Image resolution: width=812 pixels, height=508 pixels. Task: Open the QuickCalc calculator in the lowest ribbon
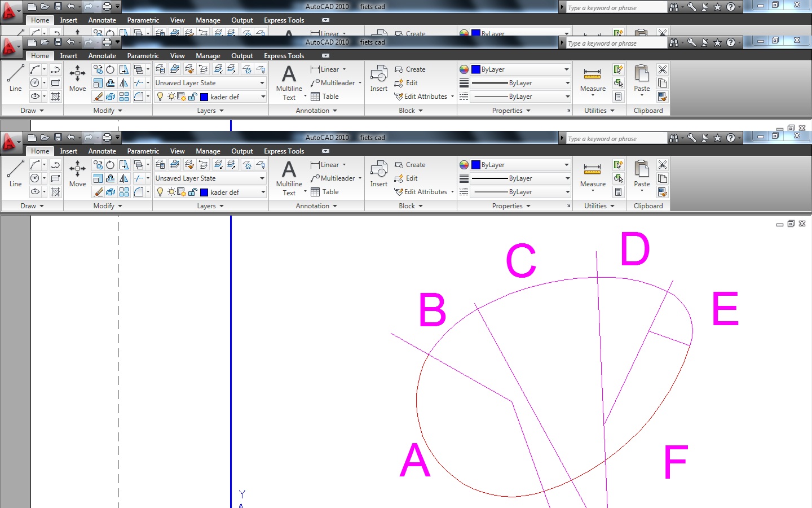619,192
